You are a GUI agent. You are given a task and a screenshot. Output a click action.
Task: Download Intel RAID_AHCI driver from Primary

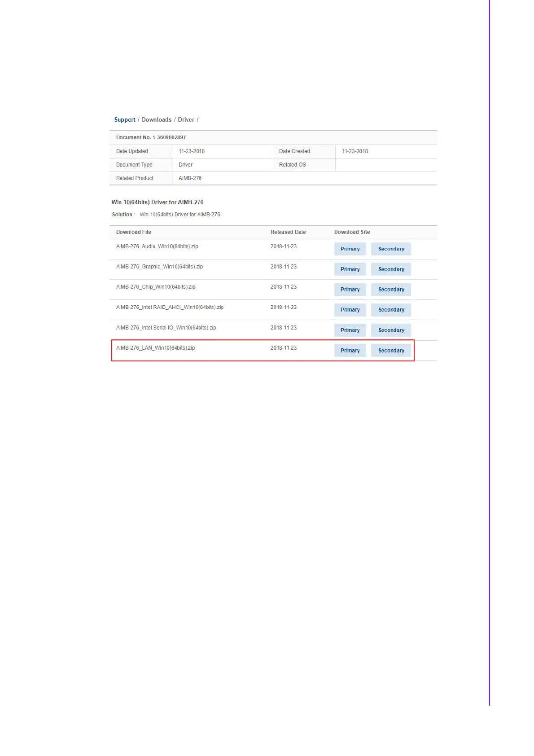point(350,310)
